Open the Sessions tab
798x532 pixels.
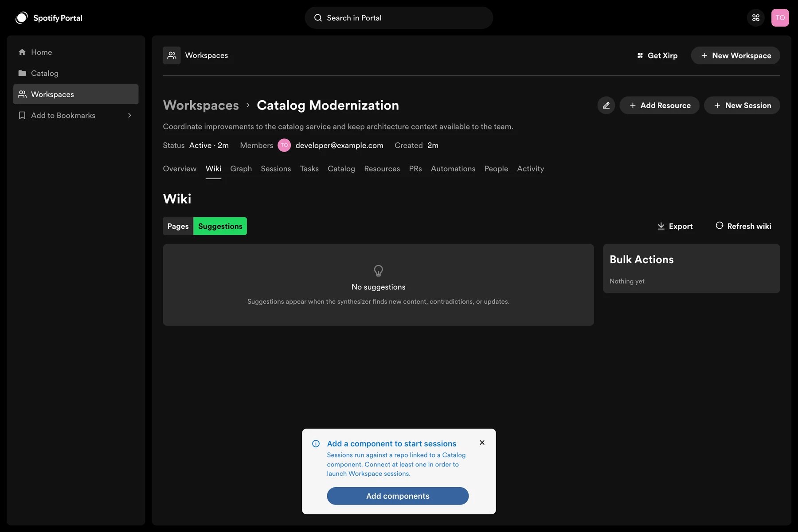(x=276, y=169)
